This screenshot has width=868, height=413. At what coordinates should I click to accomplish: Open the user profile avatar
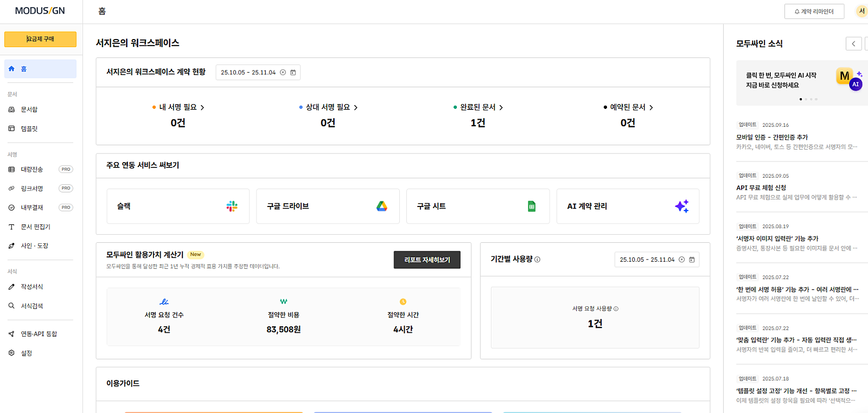[x=861, y=11]
